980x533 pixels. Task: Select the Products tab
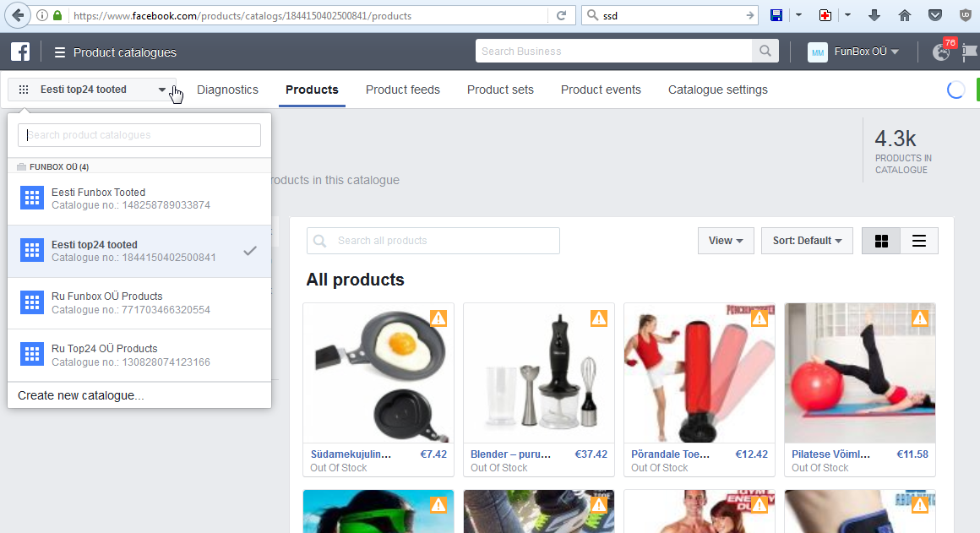(312, 90)
